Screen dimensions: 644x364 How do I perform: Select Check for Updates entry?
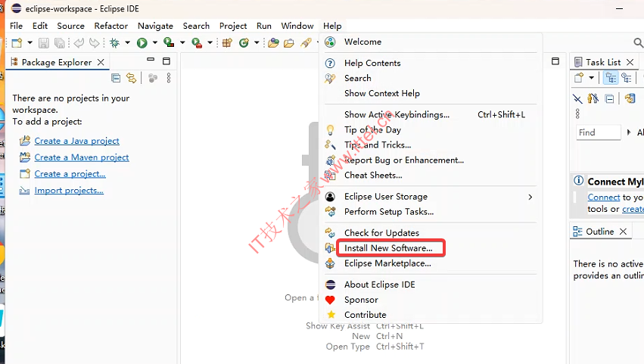(431, 233)
